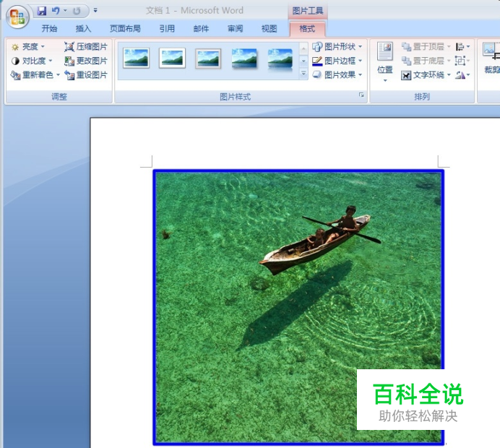Viewport: 500px width, 448px height.
Task: Redo the last action
Action: [x=77, y=11]
